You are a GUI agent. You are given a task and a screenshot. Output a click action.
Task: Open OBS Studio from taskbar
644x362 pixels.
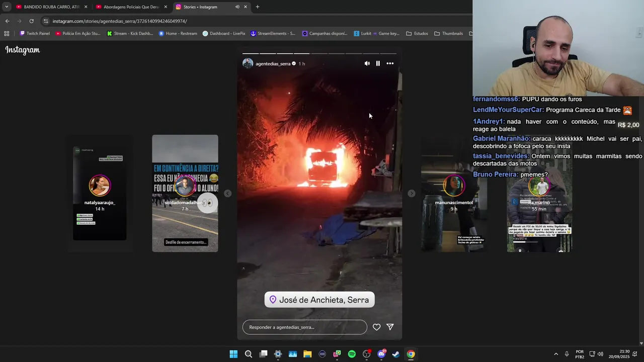(x=366, y=354)
